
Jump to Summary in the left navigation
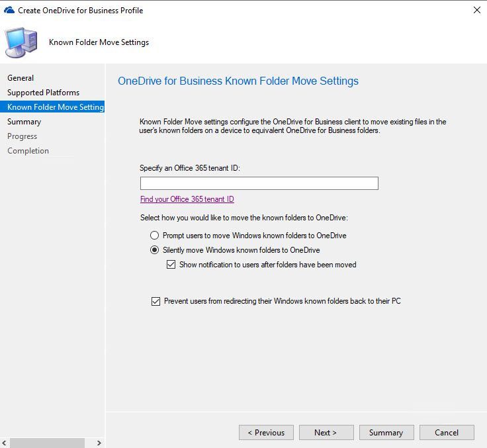coord(24,122)
